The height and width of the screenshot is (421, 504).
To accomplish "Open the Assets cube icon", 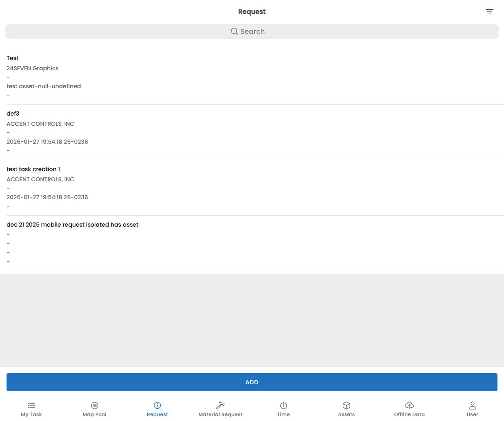I will (x=346, y=405).
